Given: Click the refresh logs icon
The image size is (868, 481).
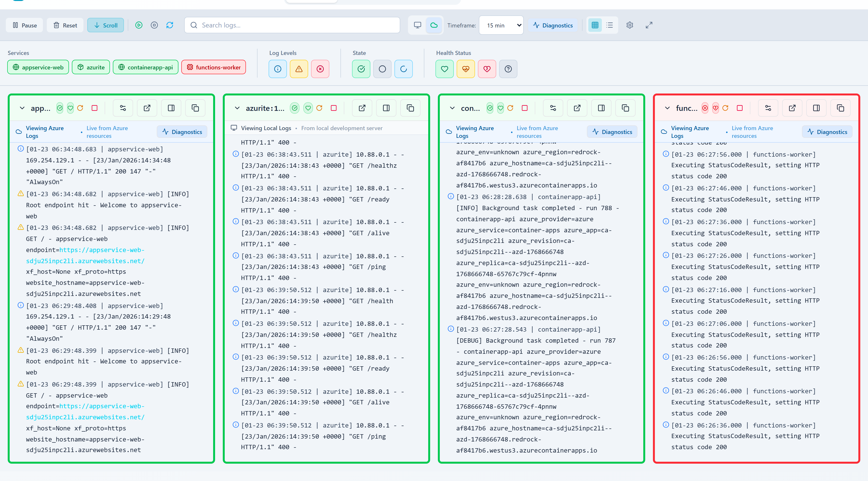Looking at the screenshot, I should point(170,25).
